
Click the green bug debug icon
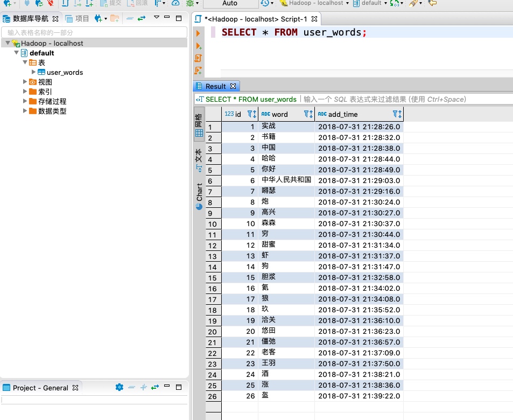[x=190, y=3]
